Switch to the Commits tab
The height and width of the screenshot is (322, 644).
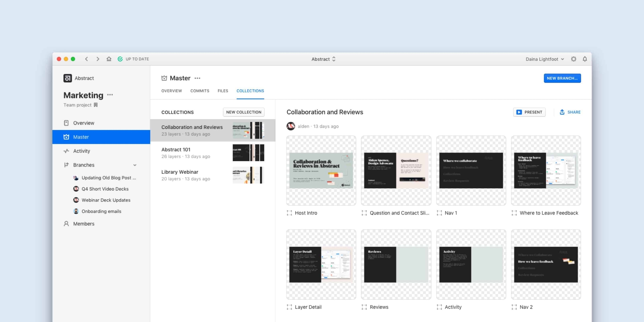pyautogui.click(x=200, y=91)
